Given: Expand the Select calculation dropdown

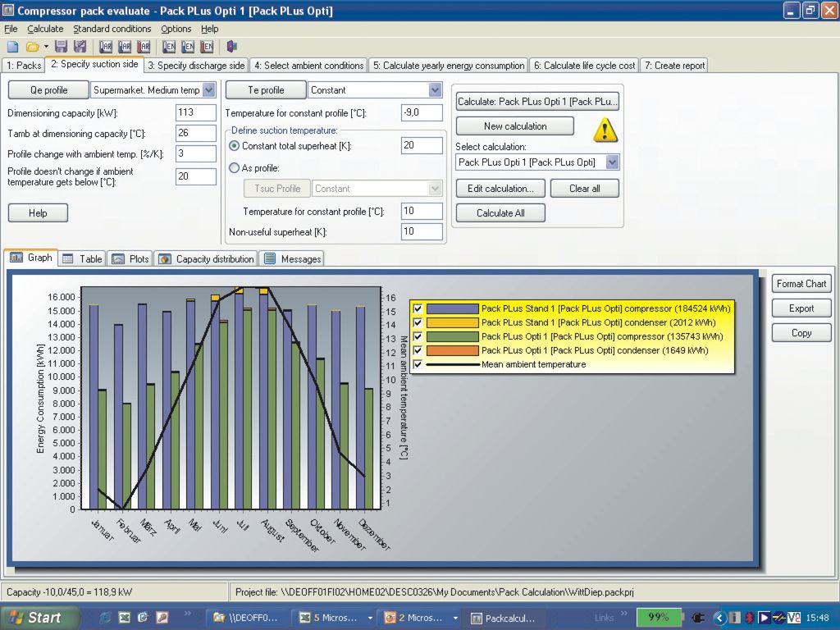Looking at the screenshot, I should tap(612, 162).
